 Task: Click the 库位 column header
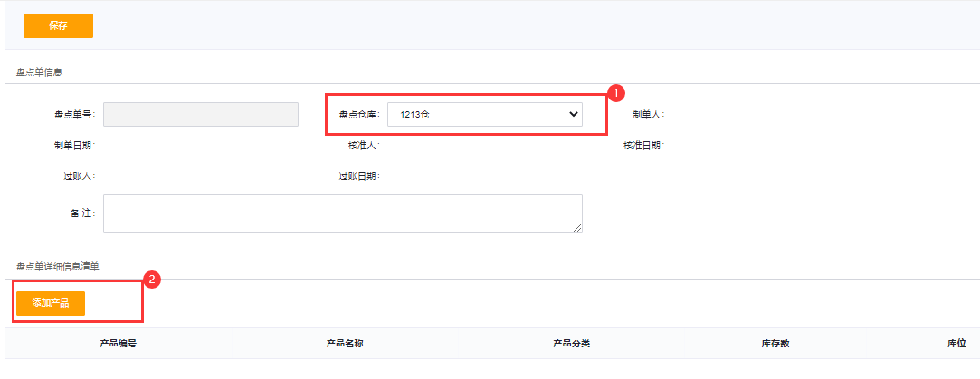956,344
